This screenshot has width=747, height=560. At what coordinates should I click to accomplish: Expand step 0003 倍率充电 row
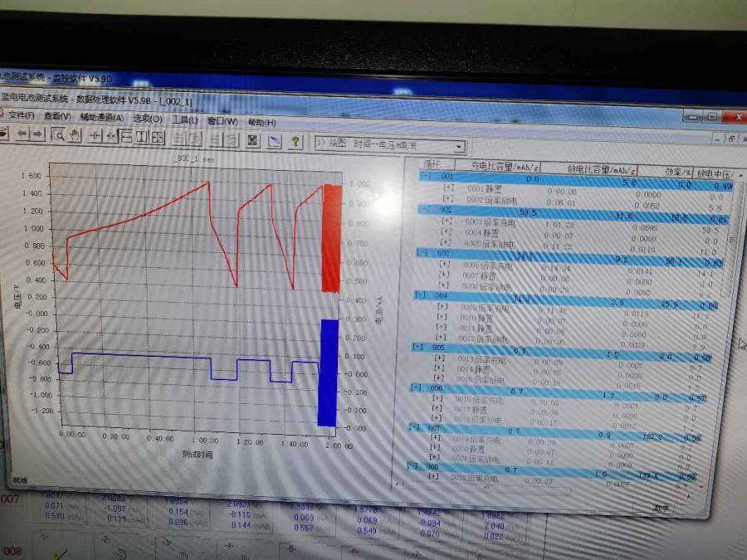[447, 221]
